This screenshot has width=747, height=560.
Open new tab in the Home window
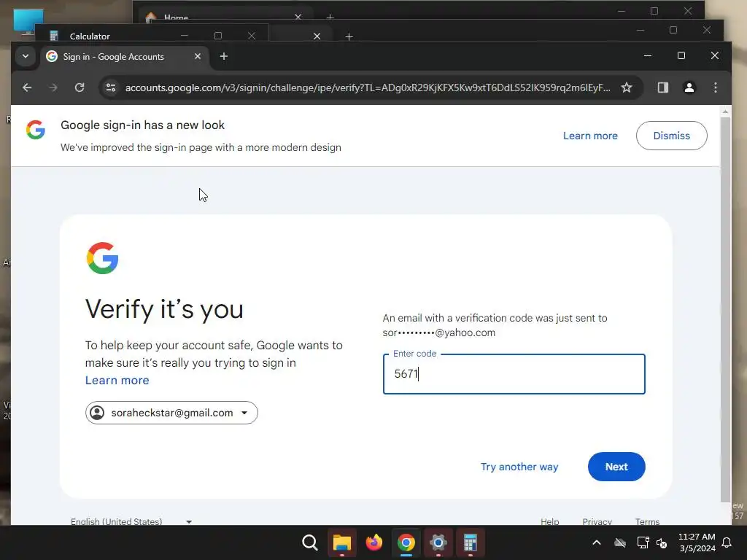[x=330, y=17]
